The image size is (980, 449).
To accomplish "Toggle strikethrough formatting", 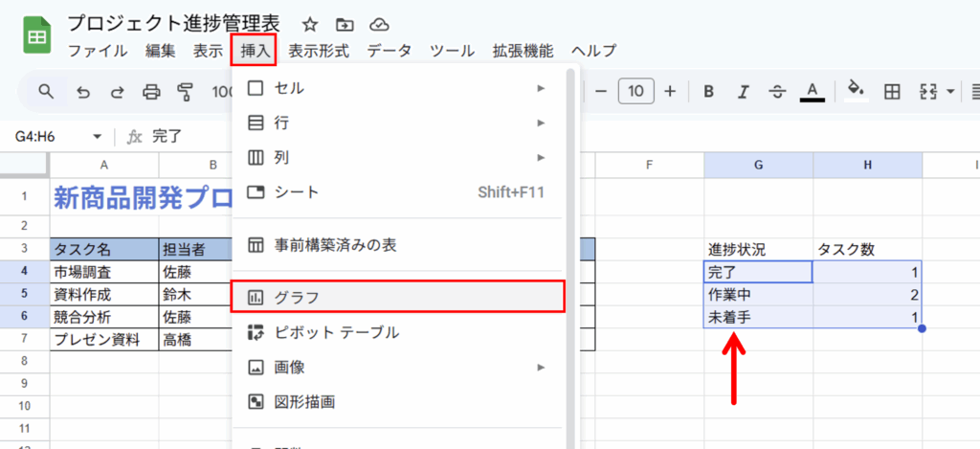I will pos(777,92).
